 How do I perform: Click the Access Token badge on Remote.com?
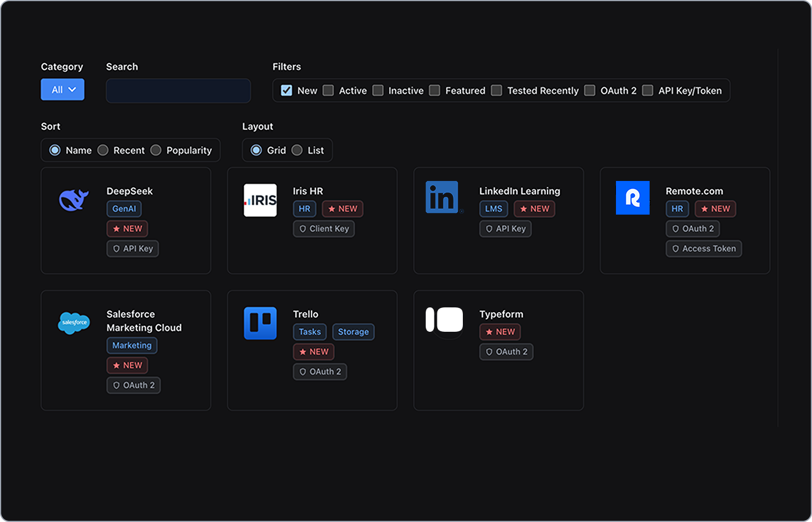click(704, 248)
